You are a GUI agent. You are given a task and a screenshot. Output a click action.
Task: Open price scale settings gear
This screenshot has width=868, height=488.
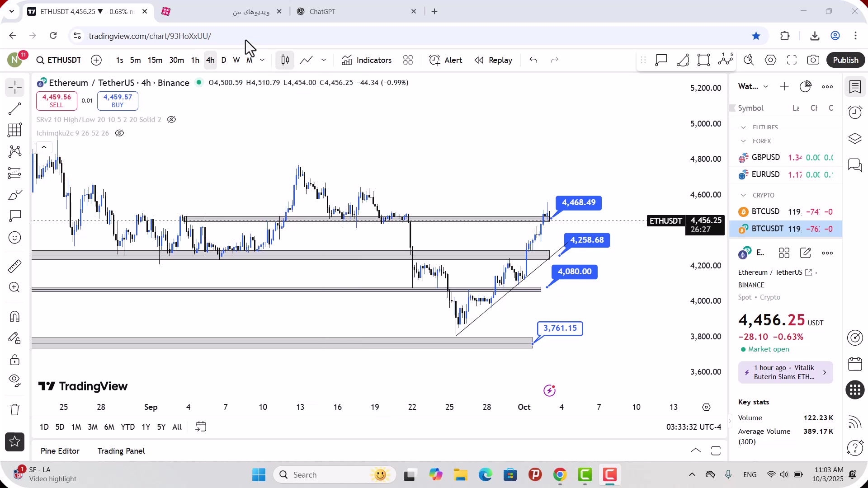[x=706, y=407]
